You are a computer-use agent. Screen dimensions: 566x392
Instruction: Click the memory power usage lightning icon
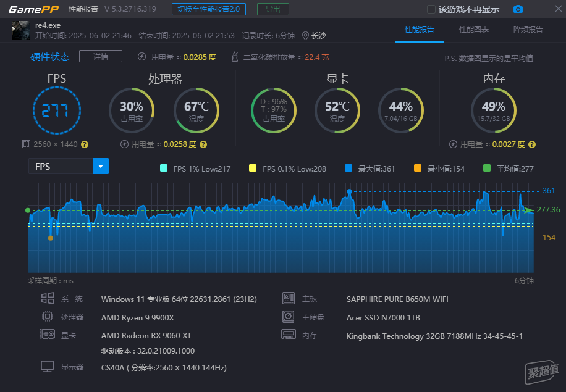[453, 144]
